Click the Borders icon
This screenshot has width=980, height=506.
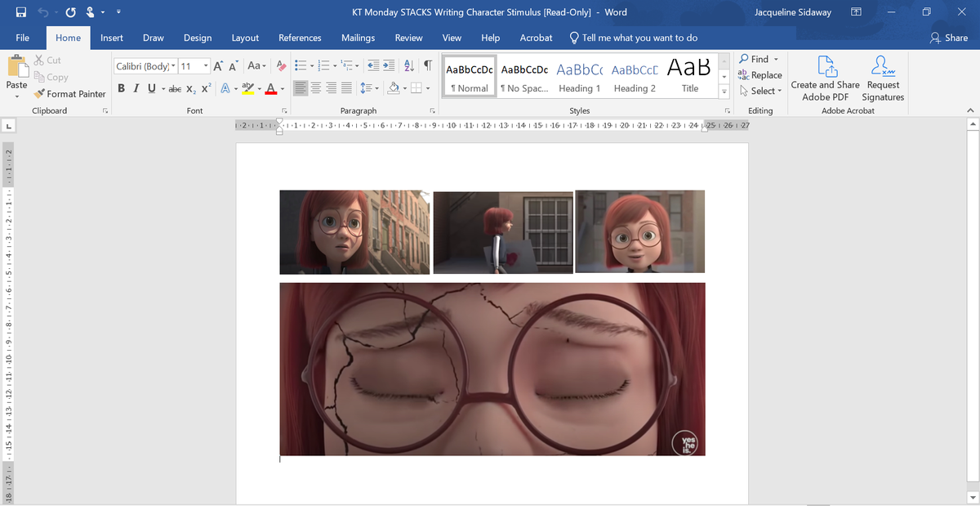416,88
